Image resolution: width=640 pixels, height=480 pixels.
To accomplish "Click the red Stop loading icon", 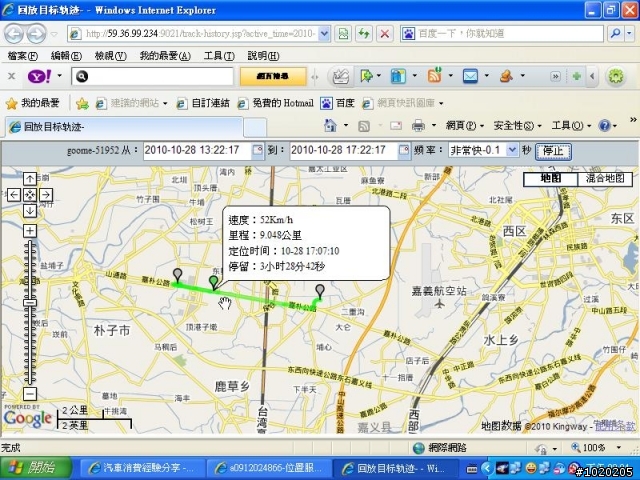I will tap(384, 33).
